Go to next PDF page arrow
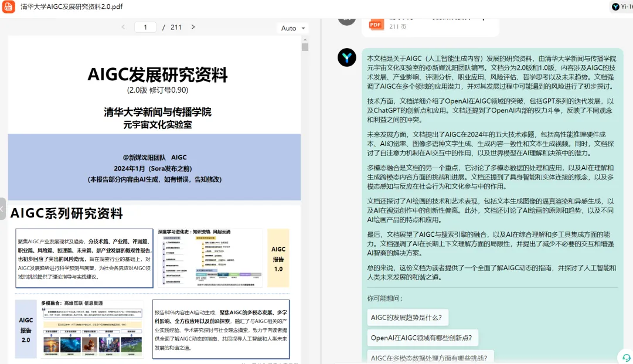Viewport: 633px width, 364px height. (193, 27)
